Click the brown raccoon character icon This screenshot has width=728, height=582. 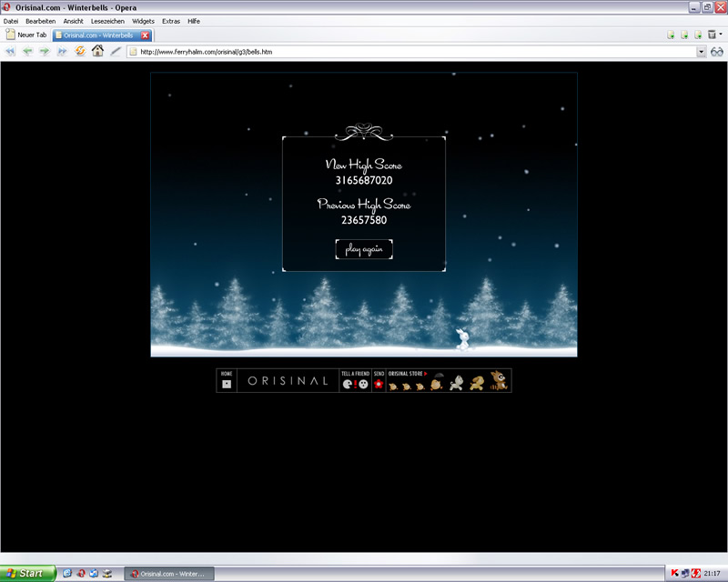499,381
